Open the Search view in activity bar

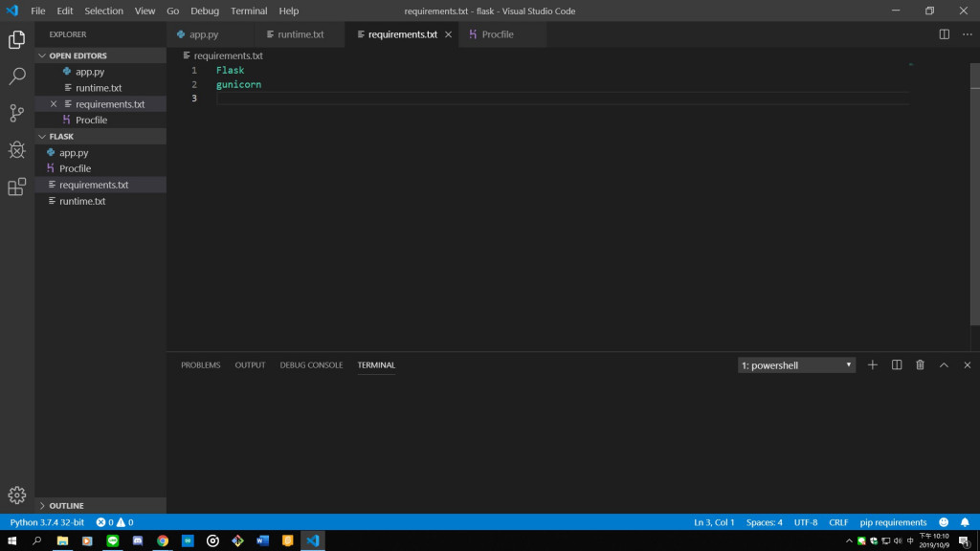(x=17, y=77)
